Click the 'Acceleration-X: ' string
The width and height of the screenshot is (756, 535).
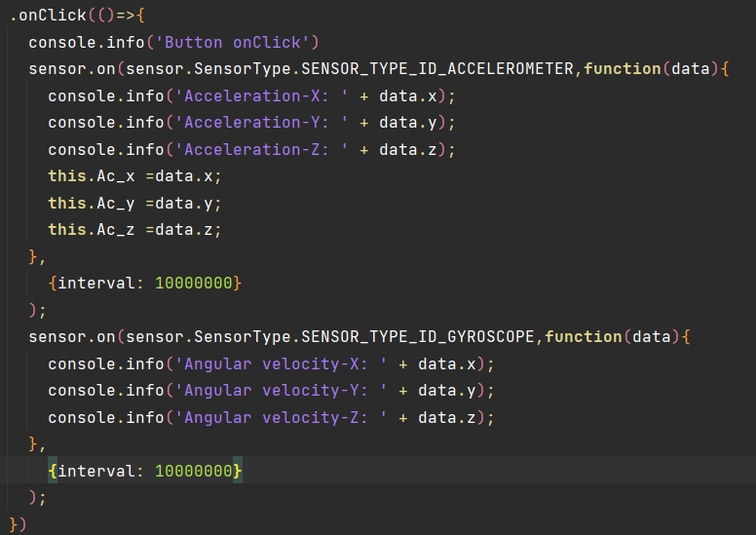click(261, 96)
